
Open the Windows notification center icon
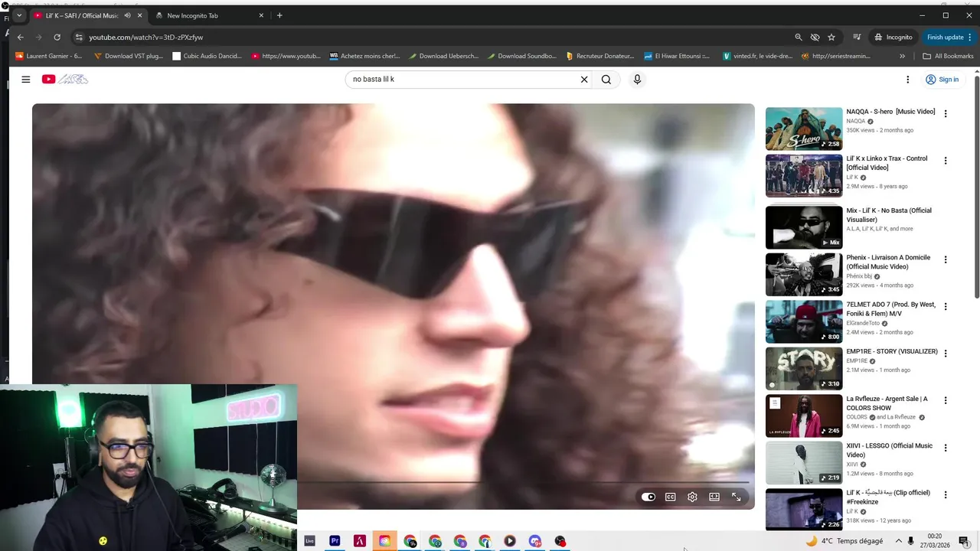pyautogui.click(x=964, y=541)
